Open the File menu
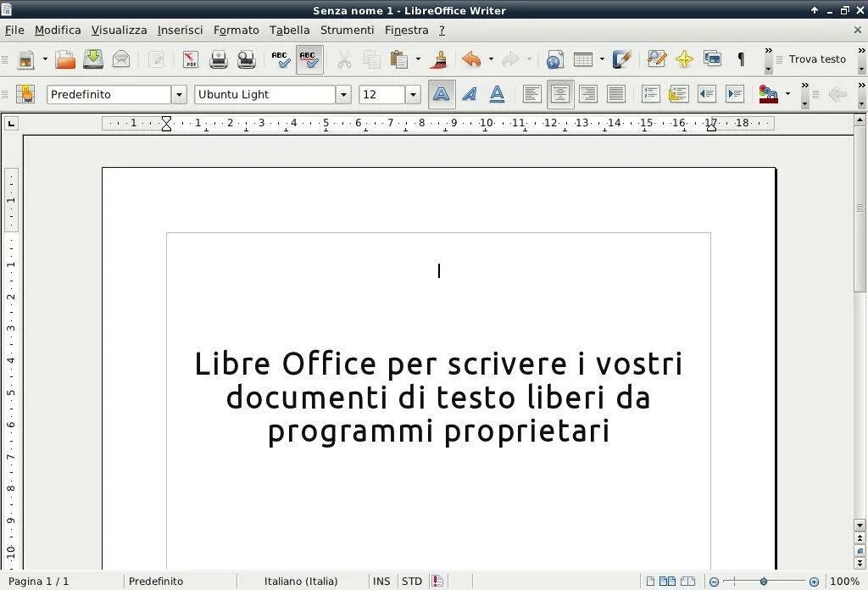This screenshot has width=868, height=590. (x=14, y=31)
